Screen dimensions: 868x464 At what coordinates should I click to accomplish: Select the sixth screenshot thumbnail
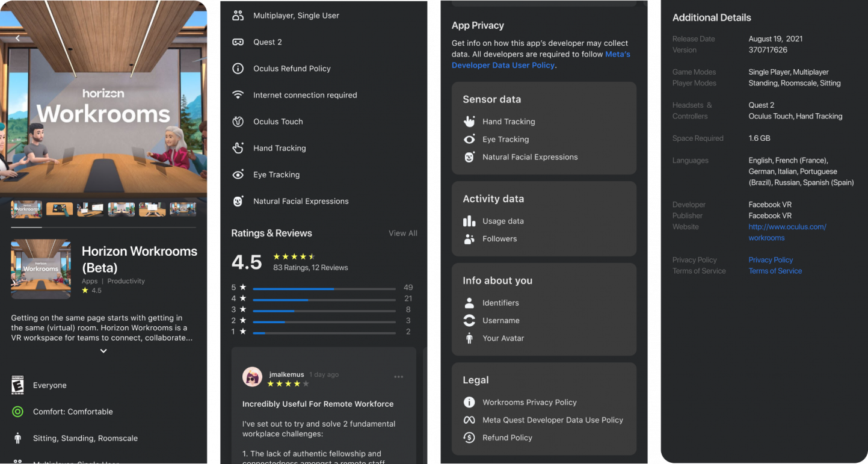click(183, 209)
